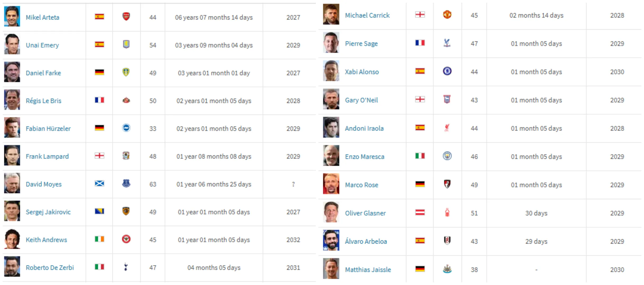The width and height of the screenshot is (644, 285).
Task: Click the Newcastle crest beside Matthias Jaissle
Action: click(447, 269)
